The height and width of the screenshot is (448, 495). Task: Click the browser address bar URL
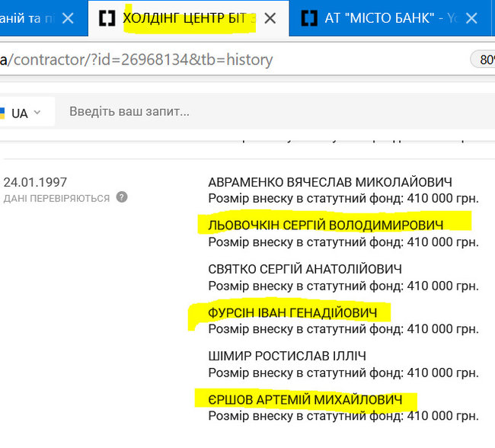tap(136, 59)
